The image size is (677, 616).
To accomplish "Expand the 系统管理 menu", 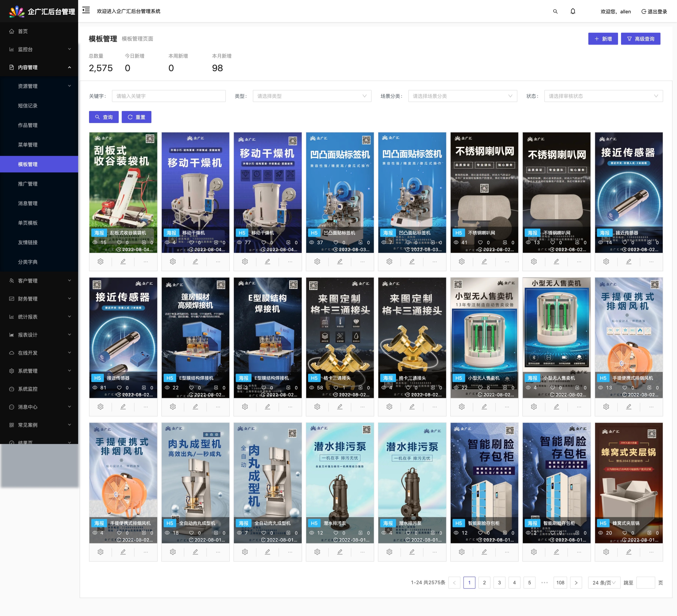I will click(x=39, y=371).
